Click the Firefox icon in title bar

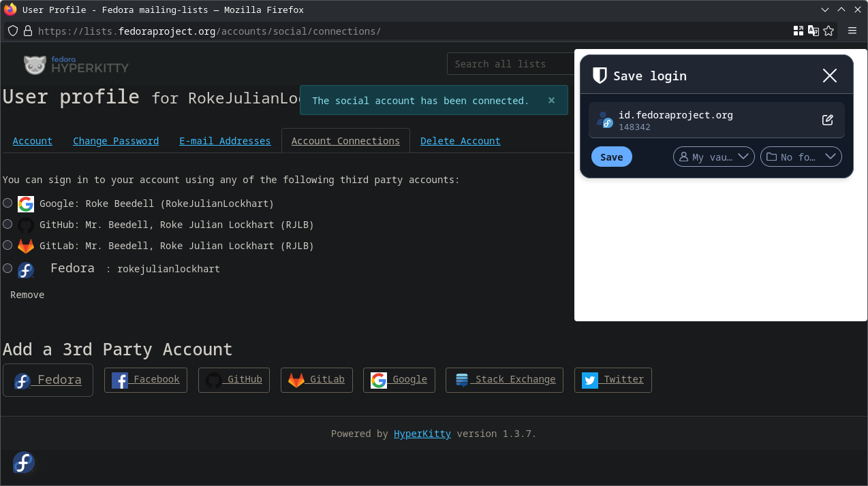[x=10, y=10]
